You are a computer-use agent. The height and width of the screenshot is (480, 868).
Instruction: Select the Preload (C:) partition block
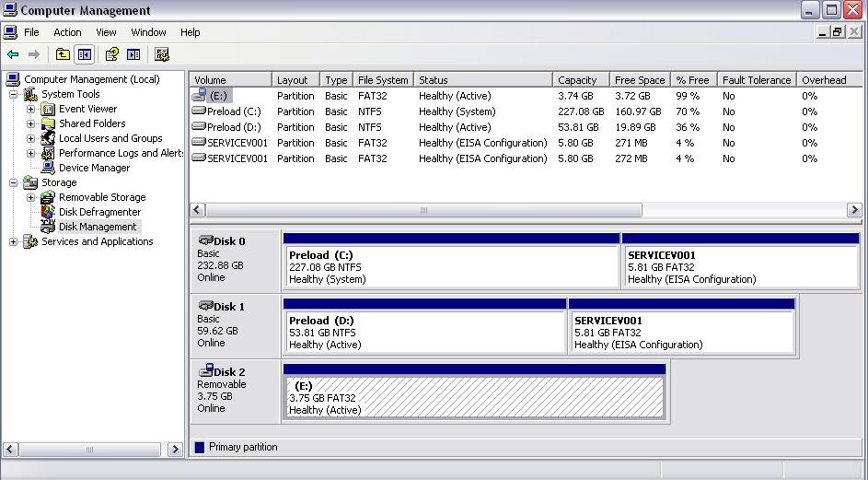click(451, 267)
